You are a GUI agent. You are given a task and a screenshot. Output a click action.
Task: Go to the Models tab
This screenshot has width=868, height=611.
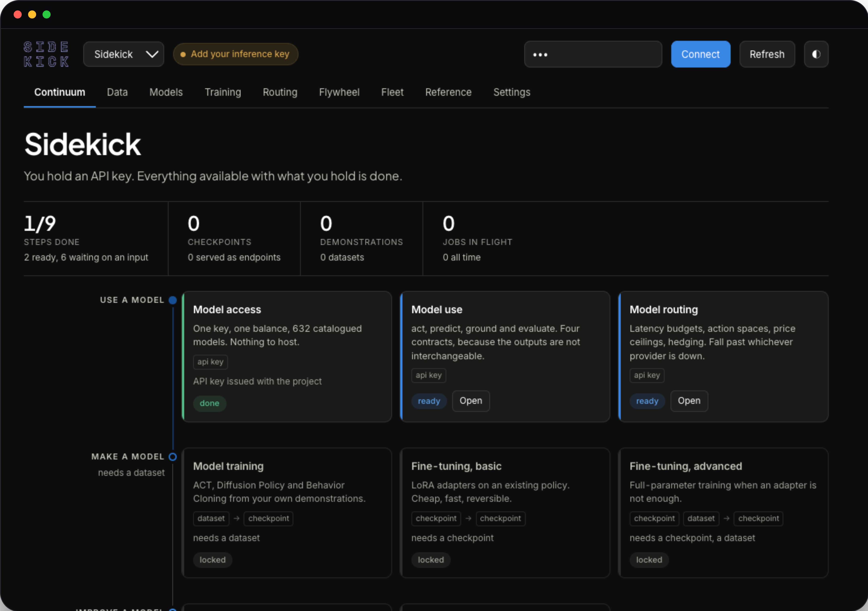pyautogui.click(x=166, y=92)
